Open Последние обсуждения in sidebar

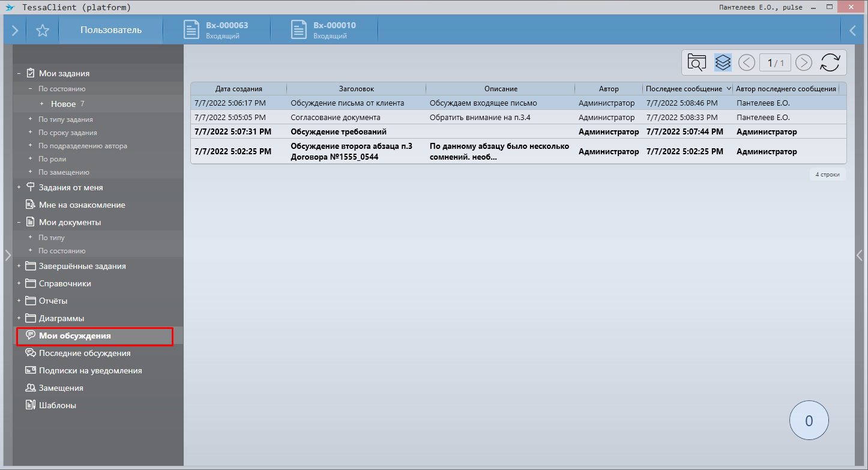point(84,353)
